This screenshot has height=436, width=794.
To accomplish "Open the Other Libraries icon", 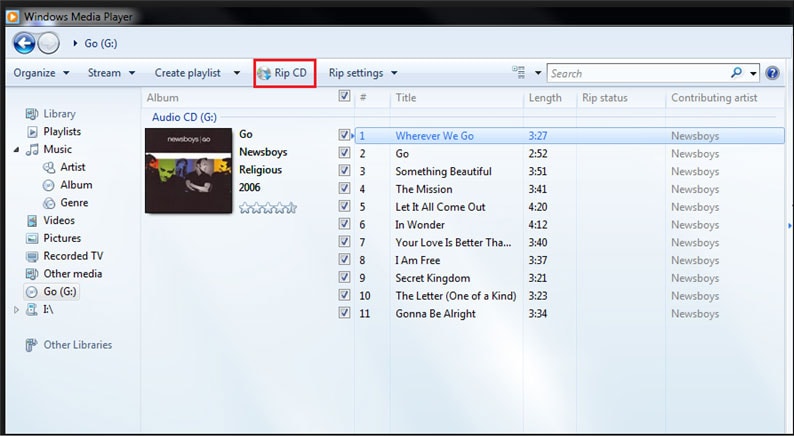I will [x=31, y=345].
